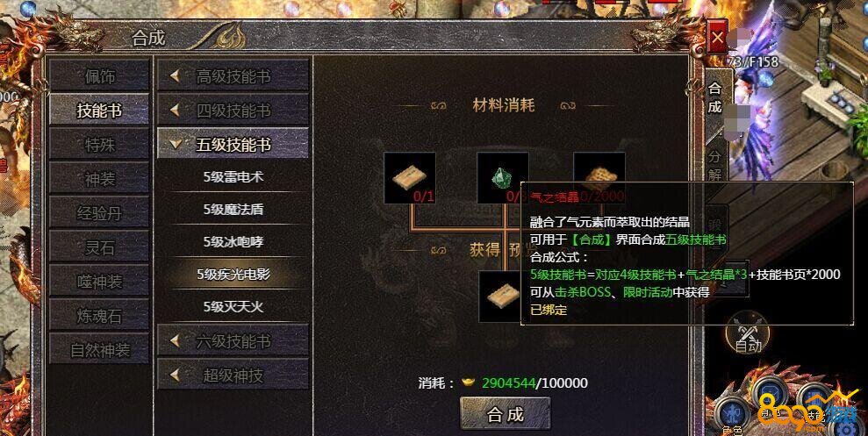Close the 合成 window with red X
The width and height of the screenshot is (868, 436).
717,37
